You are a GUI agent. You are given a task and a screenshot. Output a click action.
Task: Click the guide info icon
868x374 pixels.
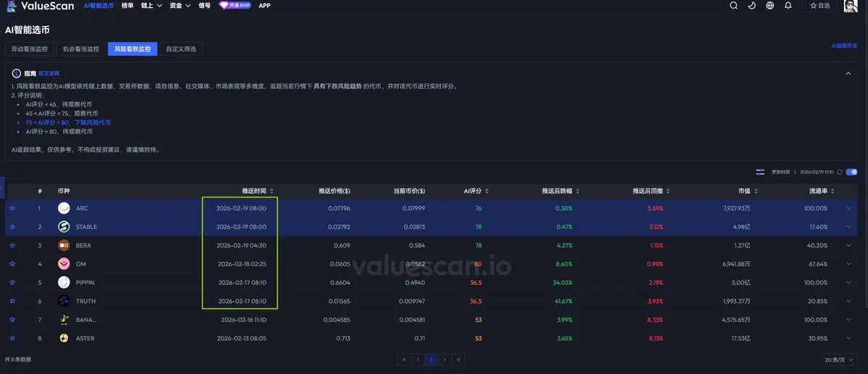click(16, 73)
